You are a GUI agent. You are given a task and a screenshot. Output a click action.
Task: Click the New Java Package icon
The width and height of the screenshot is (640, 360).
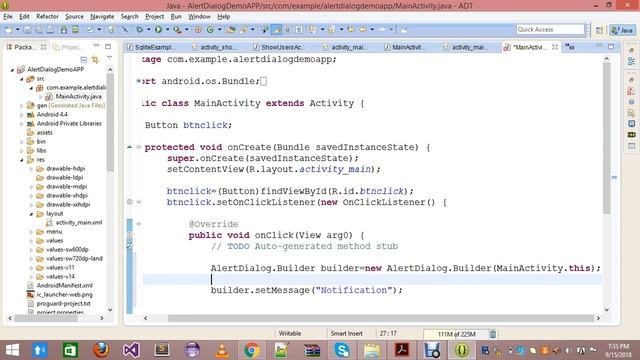tap(198, 30)
